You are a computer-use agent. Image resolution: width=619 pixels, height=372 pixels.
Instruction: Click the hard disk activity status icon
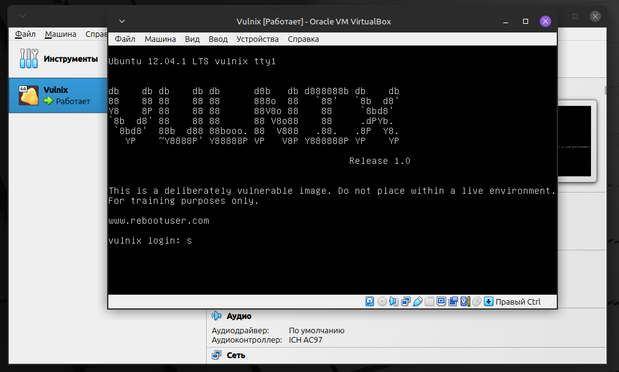(370, 302)
